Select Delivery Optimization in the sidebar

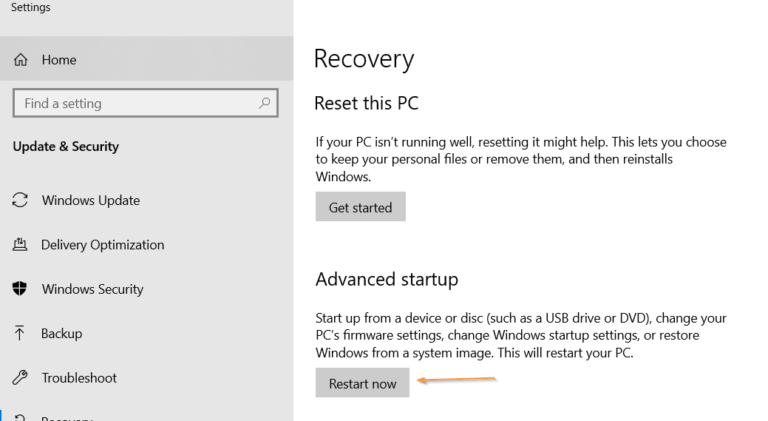pos(103,245)
